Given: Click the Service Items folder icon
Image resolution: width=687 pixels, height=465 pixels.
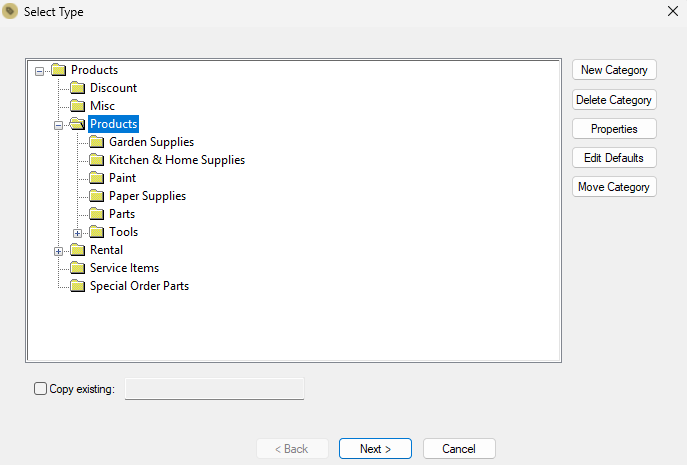Looking at the screenshot, I should [78, 268].
